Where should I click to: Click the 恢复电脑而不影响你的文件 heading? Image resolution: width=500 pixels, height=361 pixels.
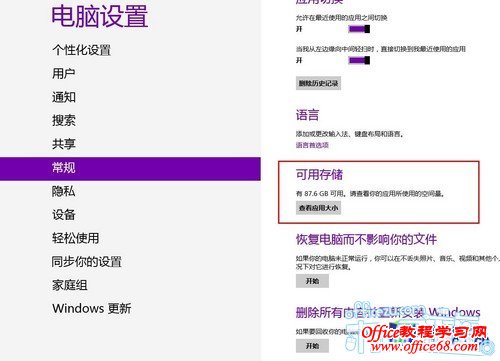pos(366,239)
